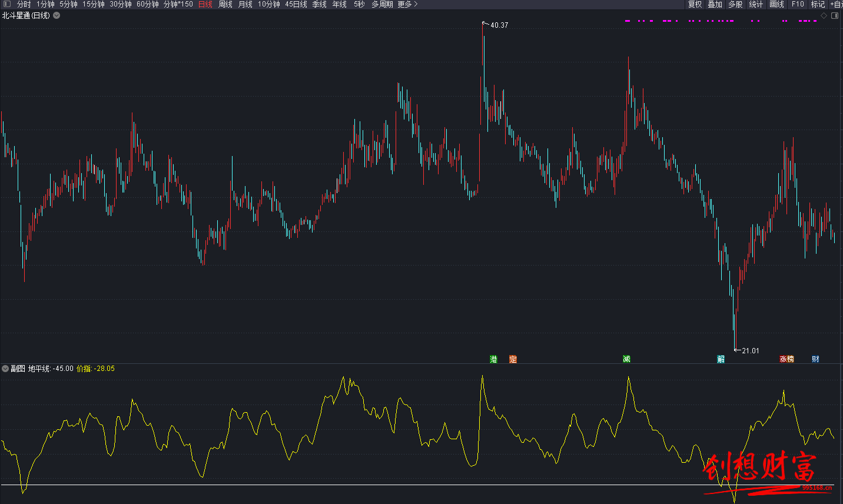Click the 副图 sub-chart label
The width and height of the screenshot is (843, 504).
click(x=18, y=369)
